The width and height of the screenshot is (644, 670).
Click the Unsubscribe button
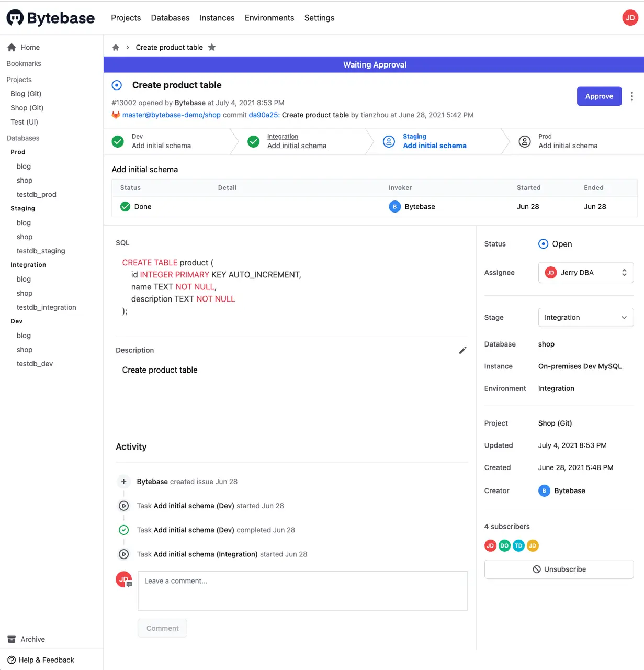click(559, 569)
